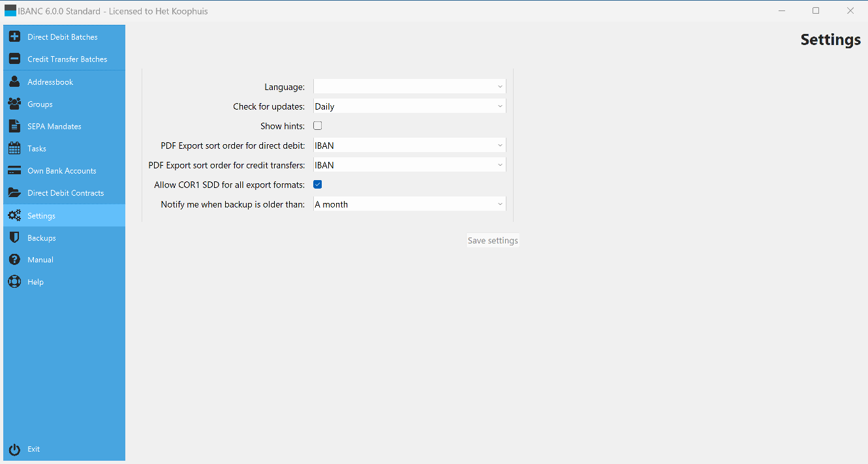Image resolution: width=868 pixels, height=464 pixels.
Task: Click Exit to quit IBANC
Action: 33,449
